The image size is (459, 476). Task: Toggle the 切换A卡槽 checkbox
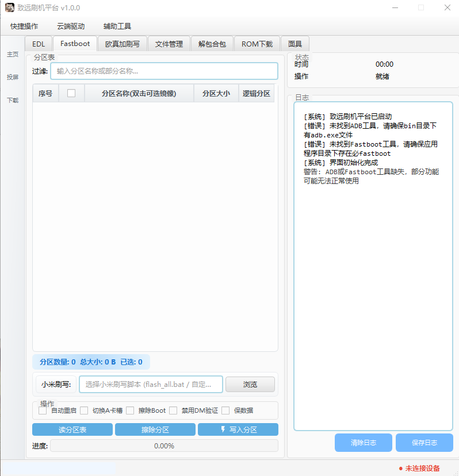tap(84, 410)
